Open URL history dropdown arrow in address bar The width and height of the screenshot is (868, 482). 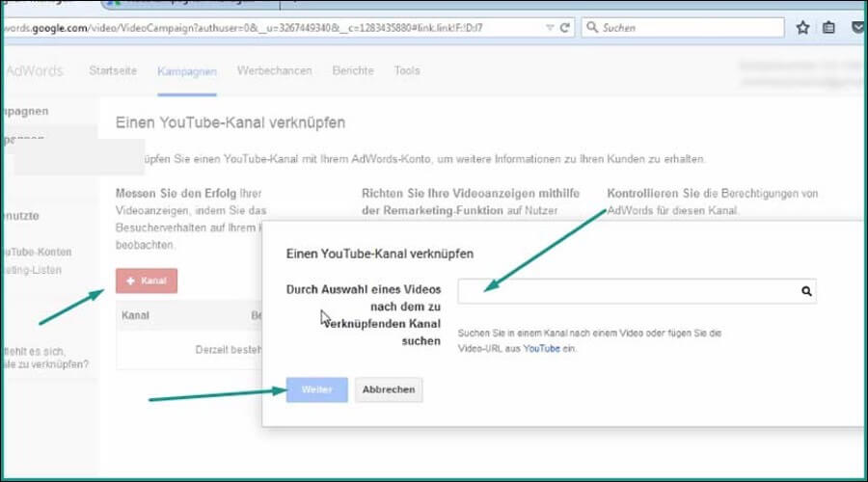click(x=549, y=28)
